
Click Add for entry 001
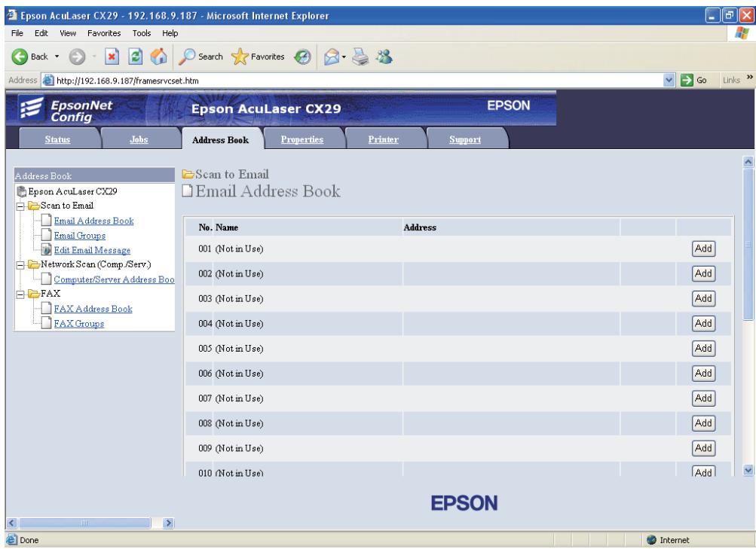[x=703, y=249]
